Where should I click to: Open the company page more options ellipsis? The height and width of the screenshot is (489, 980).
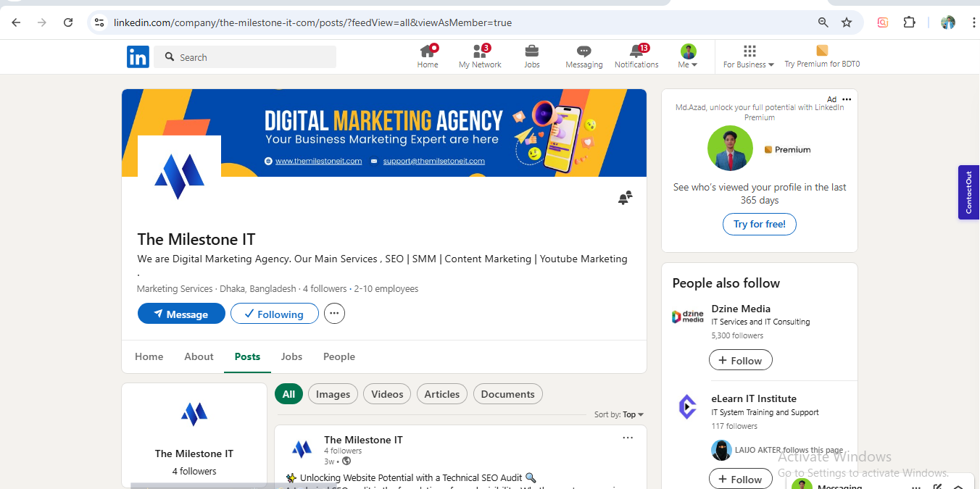[334, 314]
